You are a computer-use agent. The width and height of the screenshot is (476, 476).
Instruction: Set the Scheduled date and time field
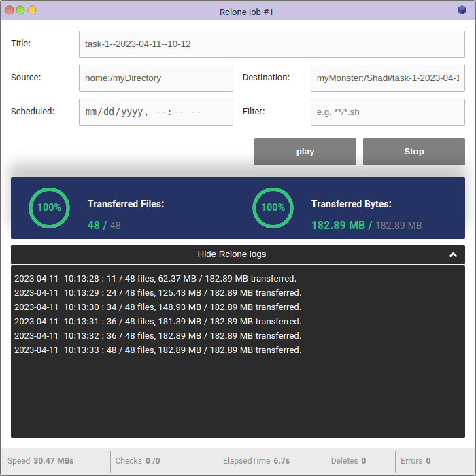point(156,112)
